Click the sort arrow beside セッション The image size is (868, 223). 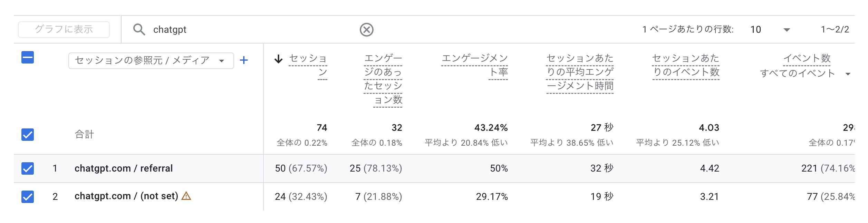pos(278,59)
